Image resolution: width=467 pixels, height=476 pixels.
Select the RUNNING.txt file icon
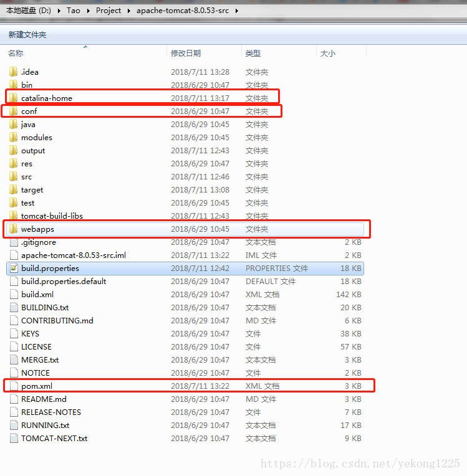tap(14, 425)
